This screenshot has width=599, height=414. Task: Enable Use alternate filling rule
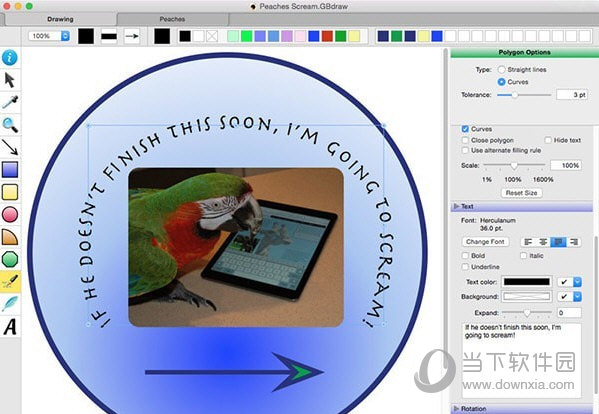pos(465,150)
